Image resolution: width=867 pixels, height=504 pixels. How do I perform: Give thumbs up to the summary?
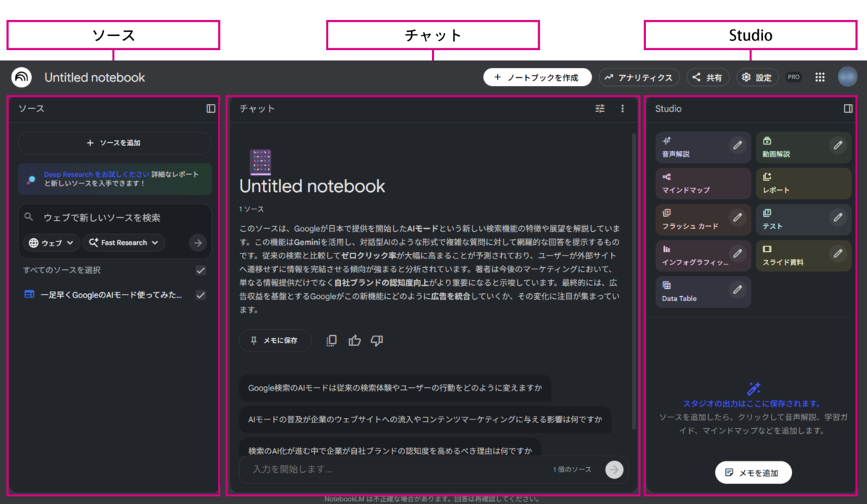click(x=354, y=340)
